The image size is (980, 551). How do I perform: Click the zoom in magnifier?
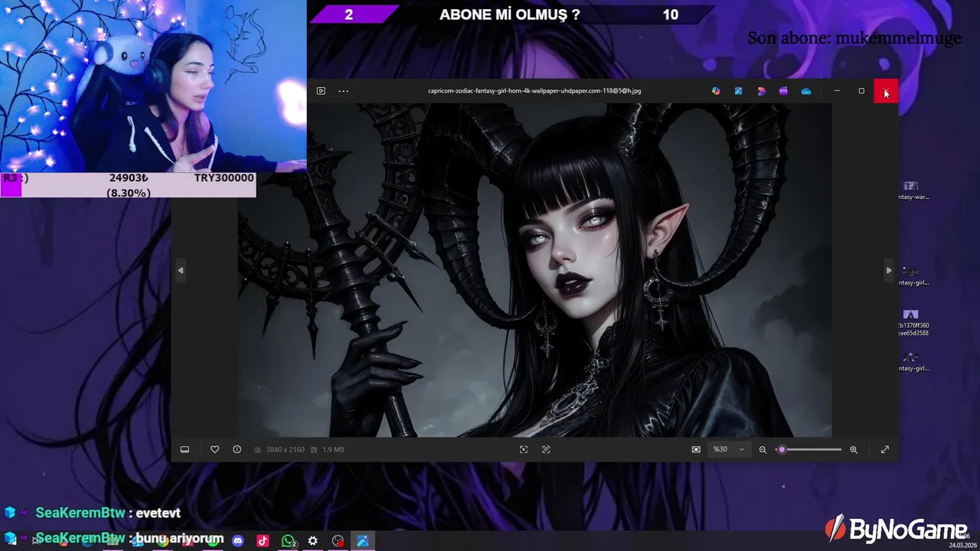854,449
